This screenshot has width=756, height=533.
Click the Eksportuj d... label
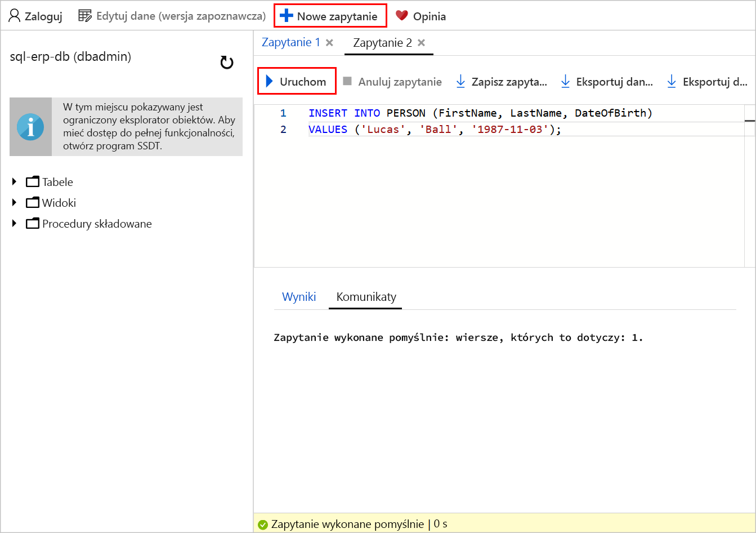tap(715, 82)
